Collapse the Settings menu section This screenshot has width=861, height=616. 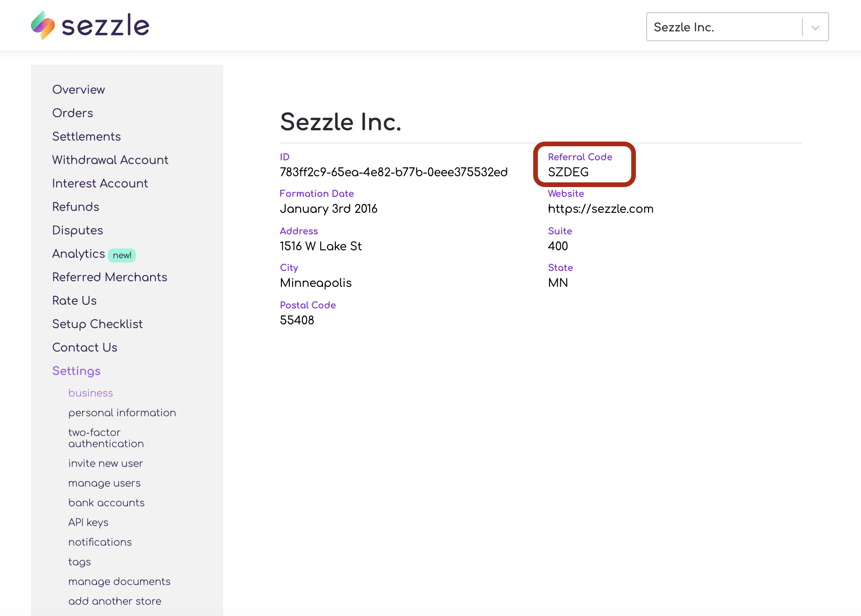(x=76, y=371)
